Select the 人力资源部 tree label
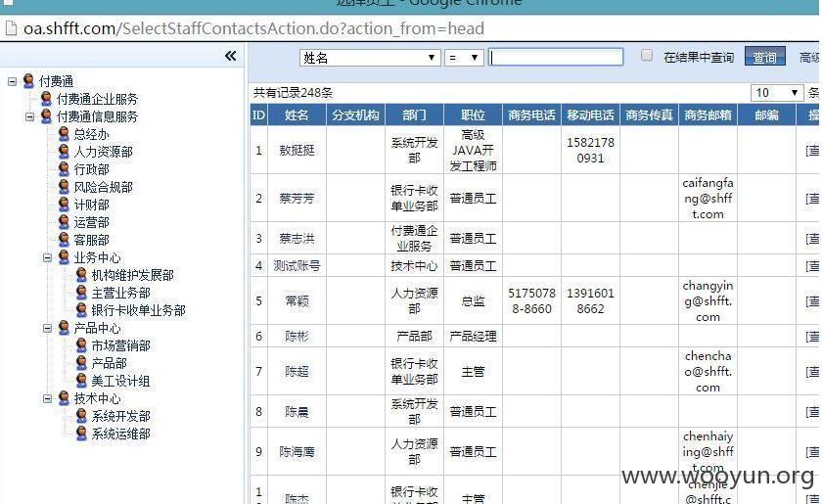 [104, 152]
